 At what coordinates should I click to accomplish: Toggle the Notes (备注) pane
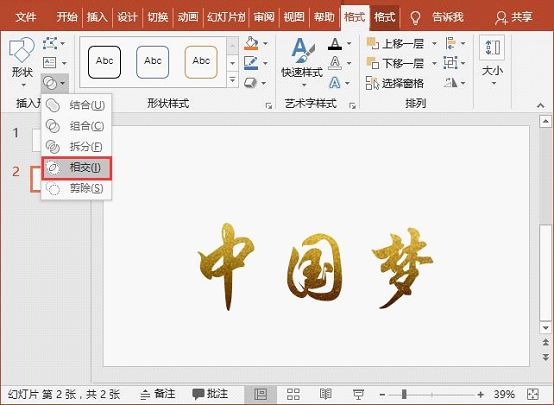(x=158, y=394)
